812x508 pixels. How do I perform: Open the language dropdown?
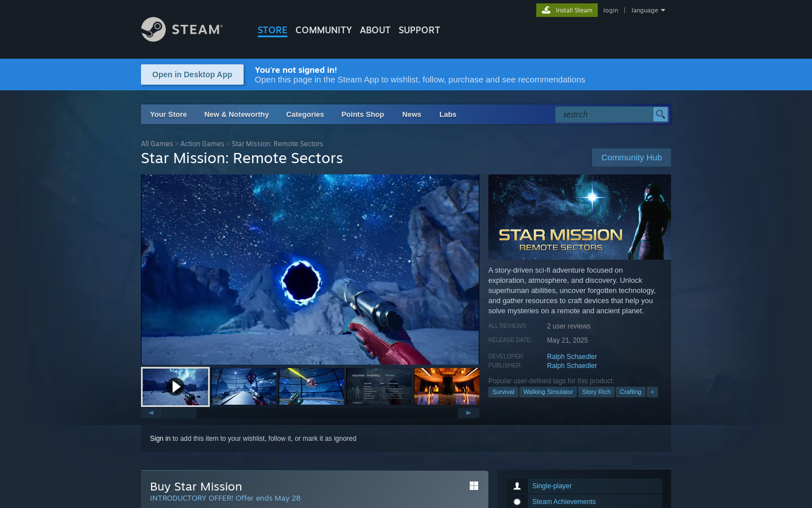(x=648, y=10)
